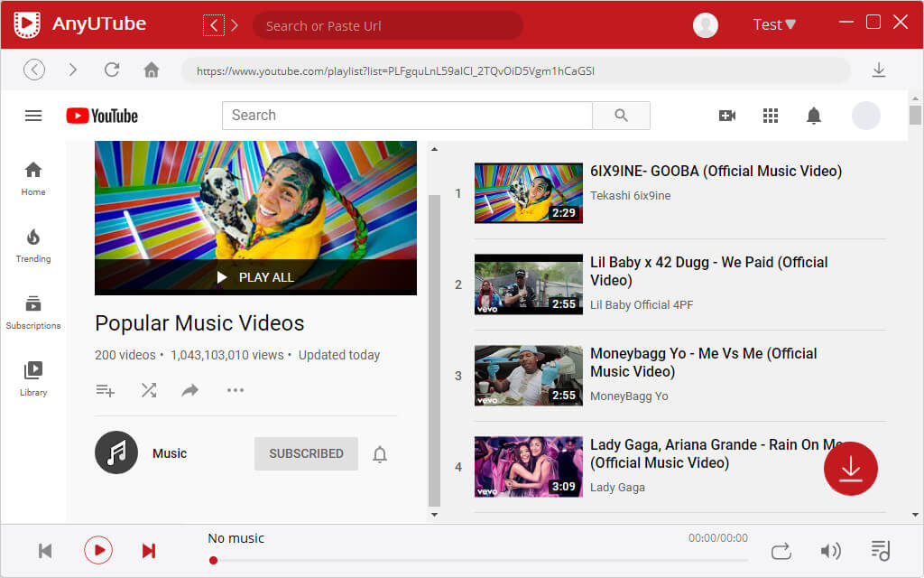Open the music playlist queue icon
This screenshot has width=924, height=578.
(881, 551)
